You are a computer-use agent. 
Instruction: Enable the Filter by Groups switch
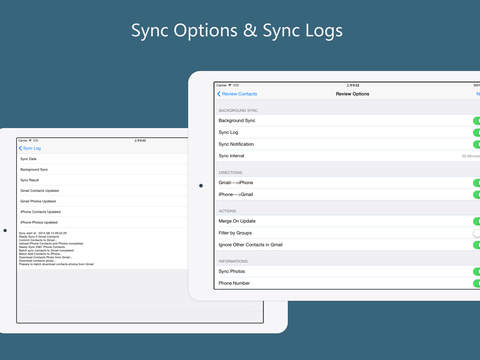tap(477, 233)
